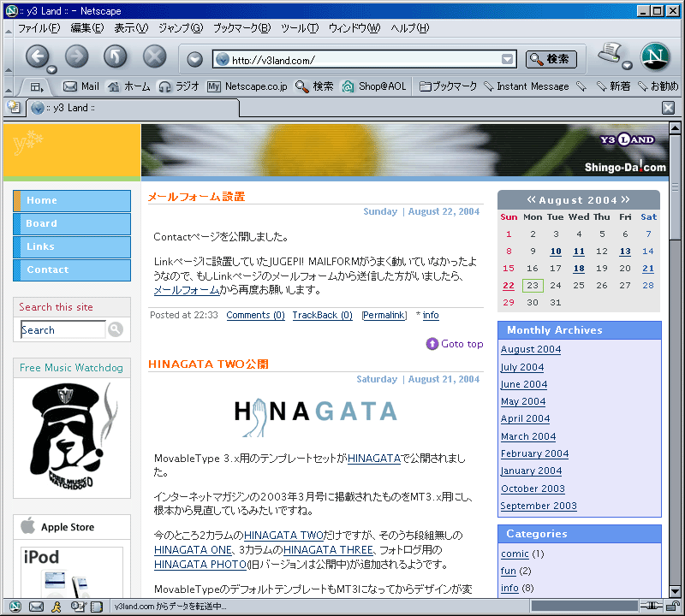Open the 新着 bookmark
Screen dimensions: 685x616
point(614,86)
